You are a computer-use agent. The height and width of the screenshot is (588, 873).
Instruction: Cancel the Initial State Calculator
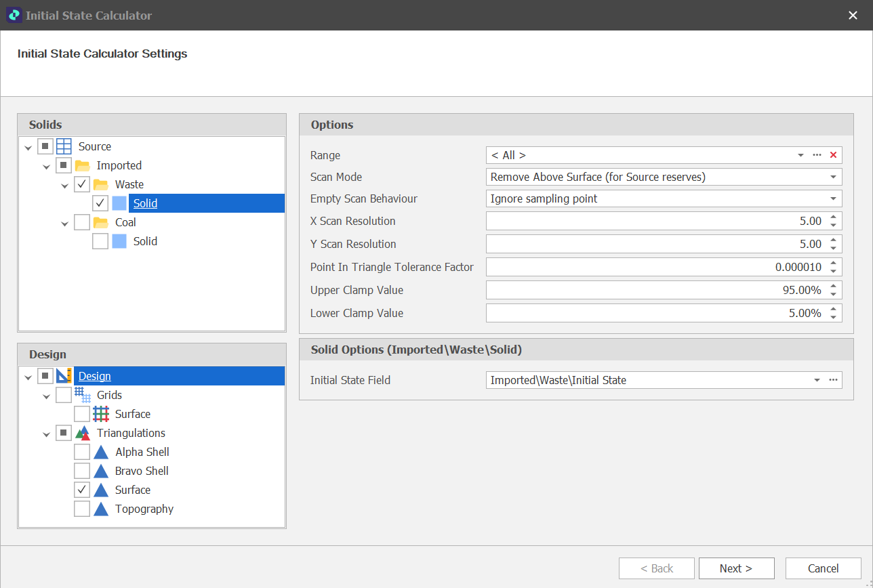(x=823, y=568)
